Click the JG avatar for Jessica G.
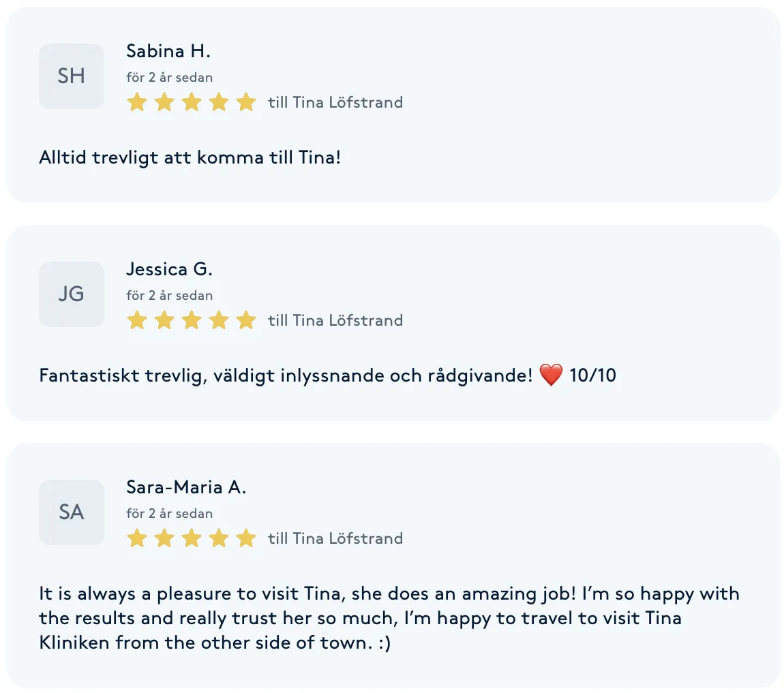This screenshot has height=693, width=784. [x=72, y=294]
